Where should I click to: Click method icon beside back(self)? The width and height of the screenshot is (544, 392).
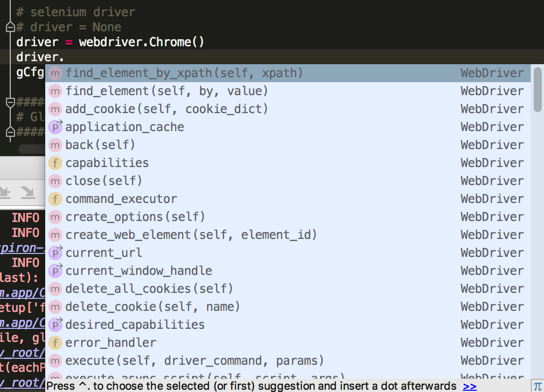pyautogui.click(x=55, y=145)
